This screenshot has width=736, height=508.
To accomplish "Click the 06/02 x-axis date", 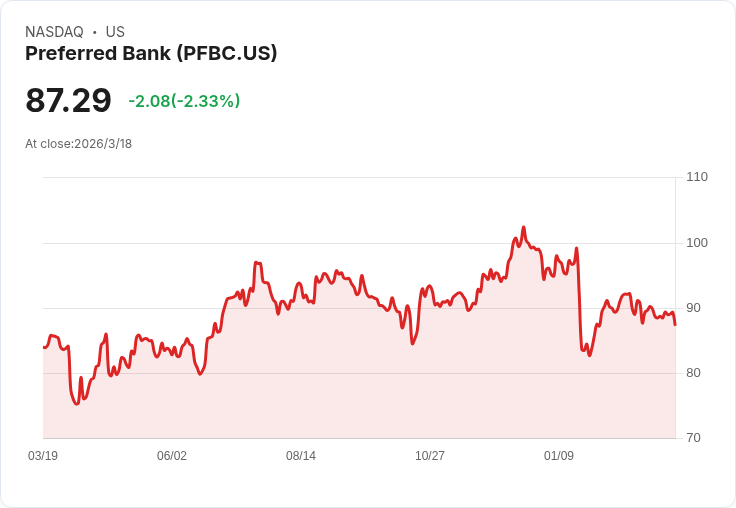I will tap(172, 456).
